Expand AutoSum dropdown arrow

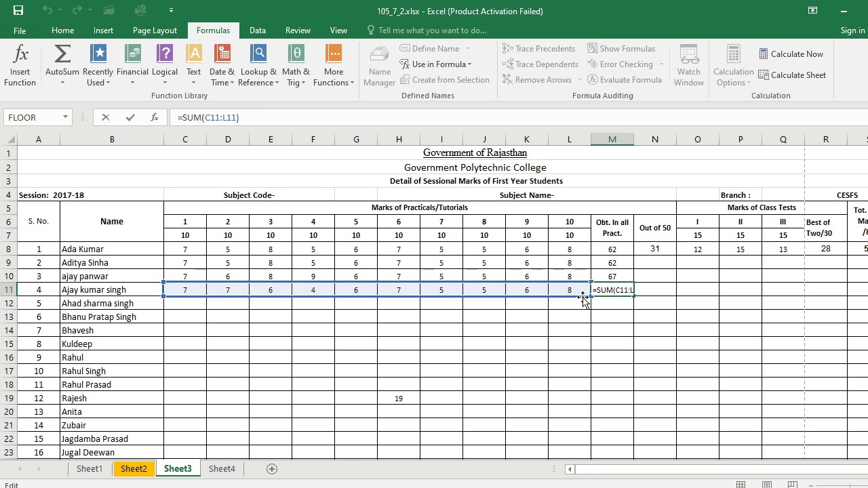click(62, 83)
